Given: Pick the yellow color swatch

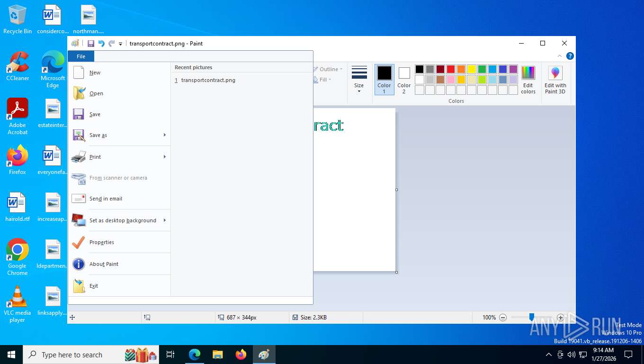Looking at the screenshot, I should pyautogui.click(x=472, y=69).
